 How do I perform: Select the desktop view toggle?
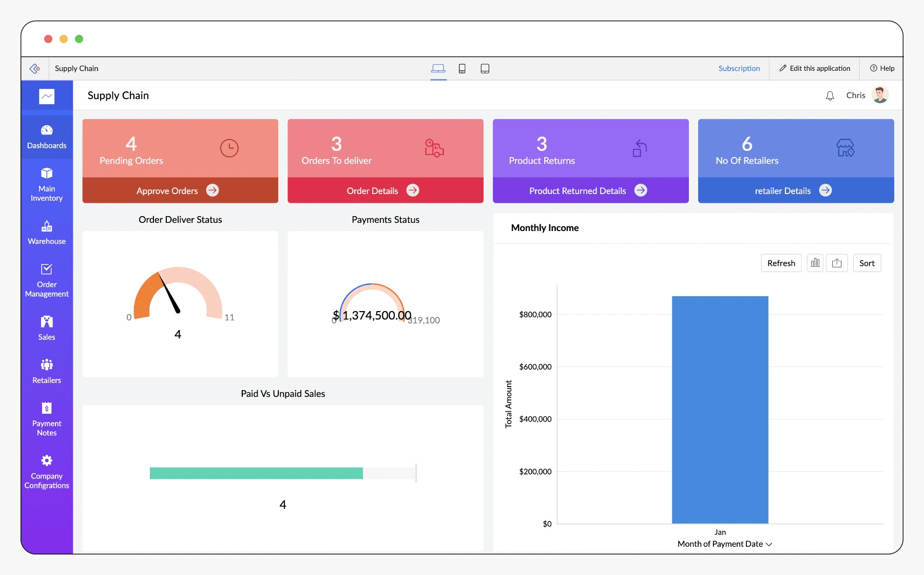[438, 68]
